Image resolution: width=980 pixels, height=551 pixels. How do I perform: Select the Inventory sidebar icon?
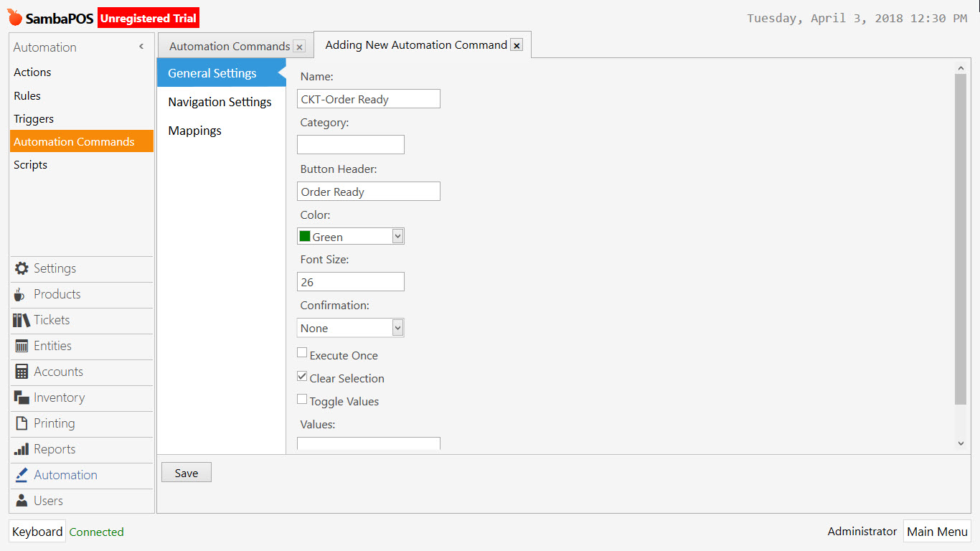[21, 397]
